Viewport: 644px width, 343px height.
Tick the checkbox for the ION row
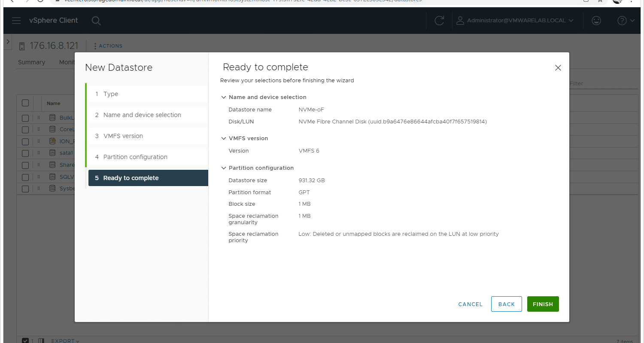pyautogui.click(x=25, y=141)
